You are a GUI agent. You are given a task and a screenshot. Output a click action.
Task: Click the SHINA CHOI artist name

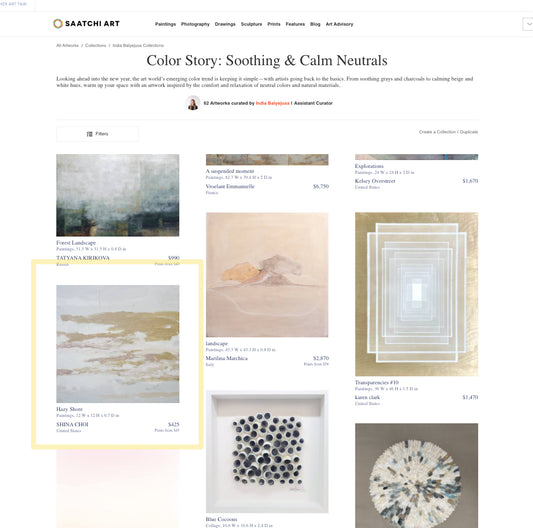(72, 424)
